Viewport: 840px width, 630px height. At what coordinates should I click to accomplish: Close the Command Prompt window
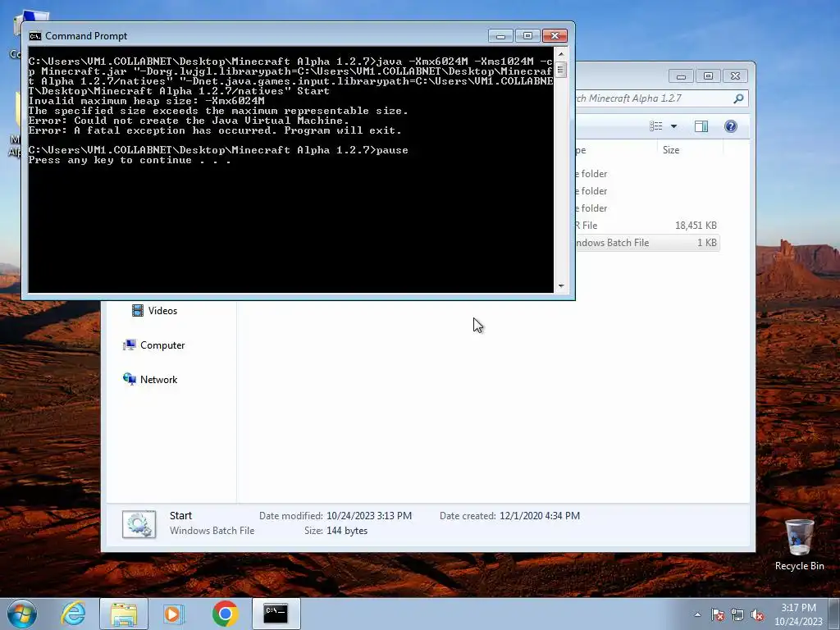click(555, 36)
